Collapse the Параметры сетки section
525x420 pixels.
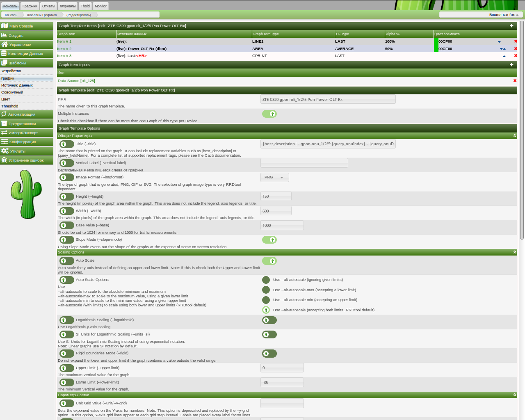[x=515, y=395]
